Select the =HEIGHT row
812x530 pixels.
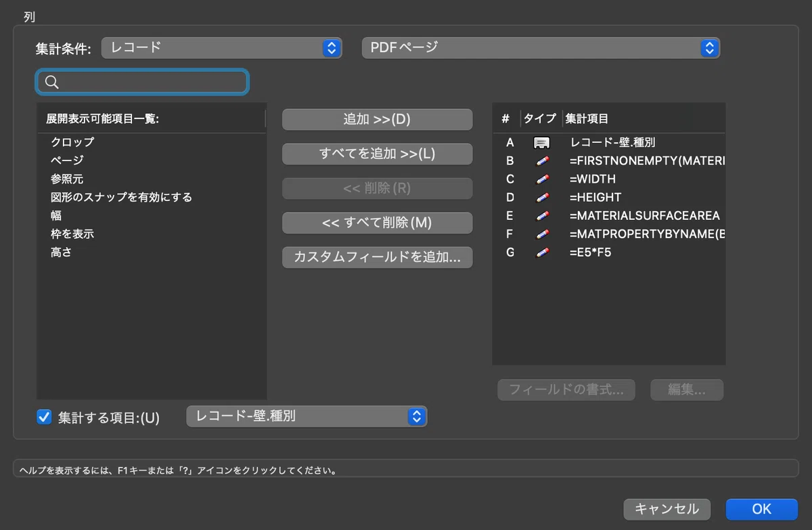coord(609,198)
